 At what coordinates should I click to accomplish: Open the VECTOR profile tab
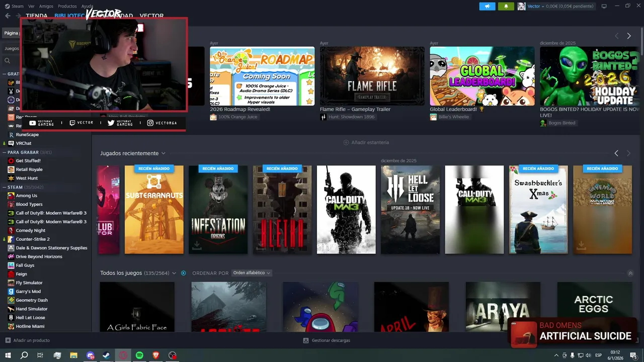click(x=151, y=16)
